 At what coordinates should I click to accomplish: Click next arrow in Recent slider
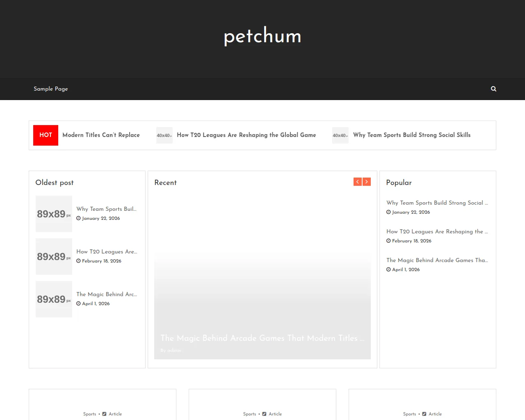pos(367,182)
